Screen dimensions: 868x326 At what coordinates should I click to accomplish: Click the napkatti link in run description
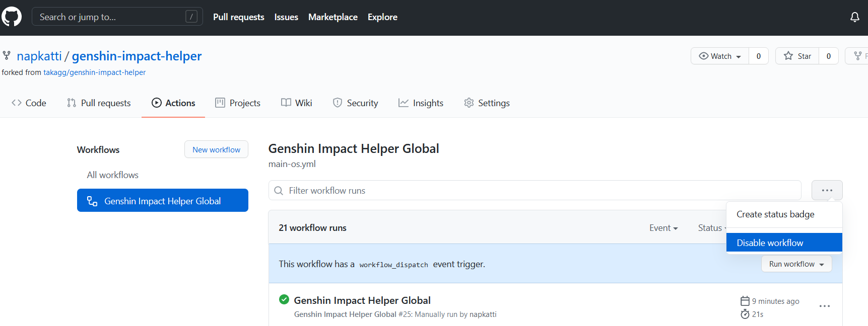click(x=483, y=314)
